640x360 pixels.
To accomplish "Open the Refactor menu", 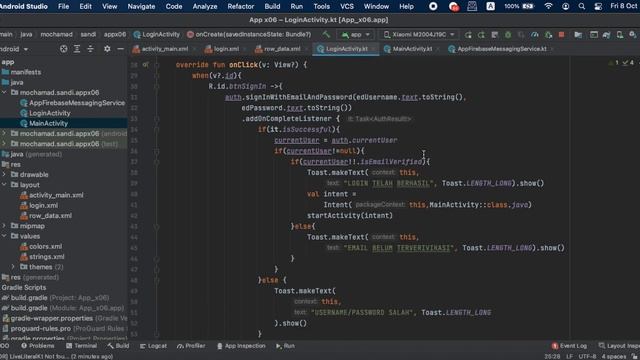I will tap(240, 7).
